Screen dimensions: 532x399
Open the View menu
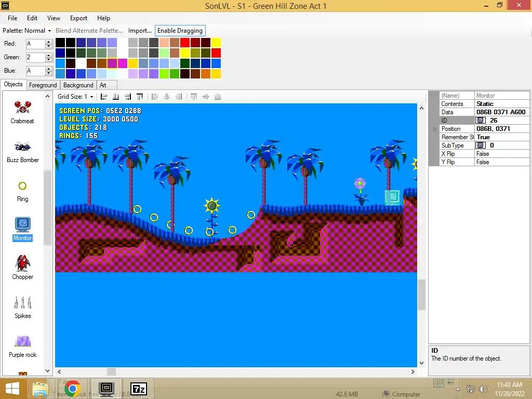pos(54,18)
